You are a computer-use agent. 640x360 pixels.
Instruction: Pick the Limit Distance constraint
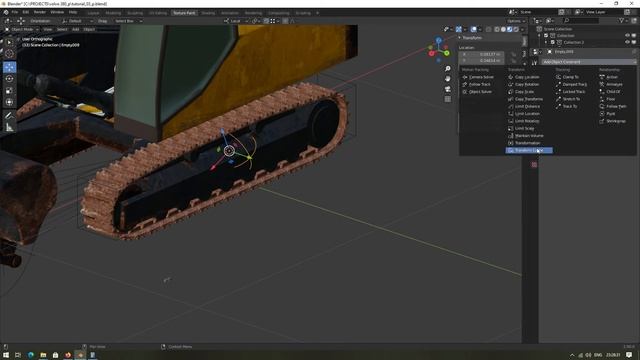524,107
